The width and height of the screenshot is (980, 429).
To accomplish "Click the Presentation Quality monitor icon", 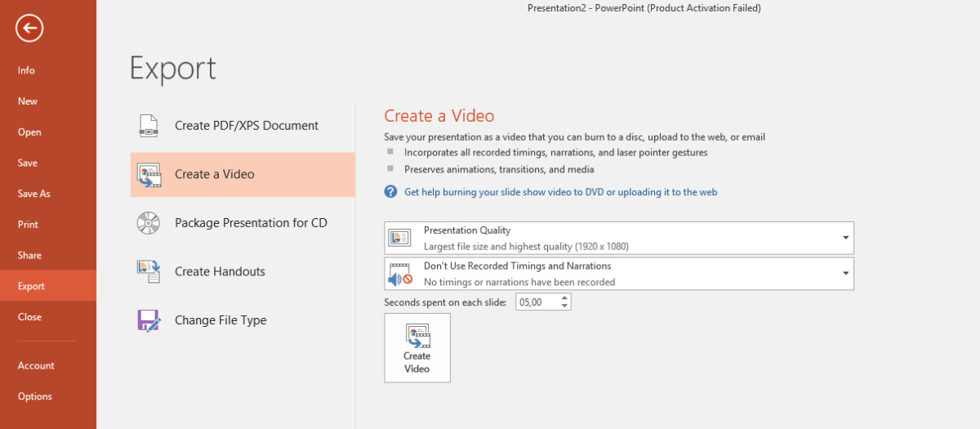I will point(400,238).
